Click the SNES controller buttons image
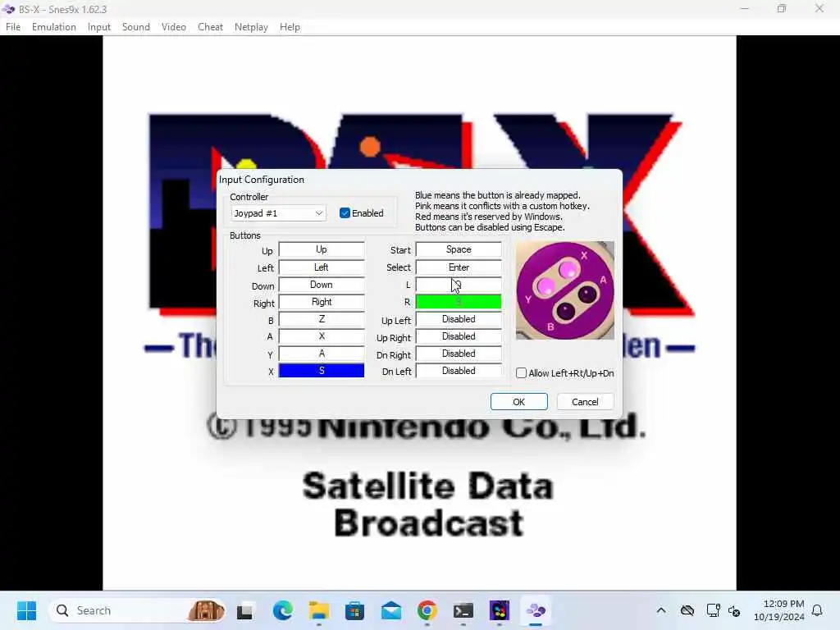 [x=564, y=290]
